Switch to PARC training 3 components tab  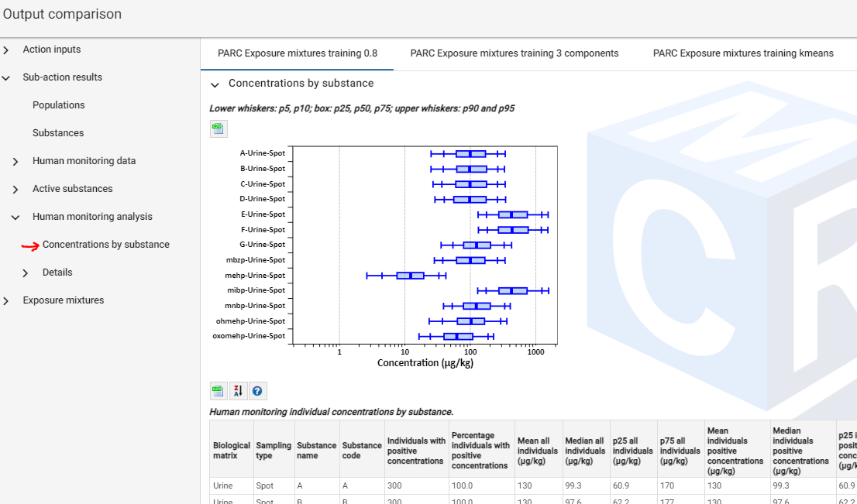point(515,53)
